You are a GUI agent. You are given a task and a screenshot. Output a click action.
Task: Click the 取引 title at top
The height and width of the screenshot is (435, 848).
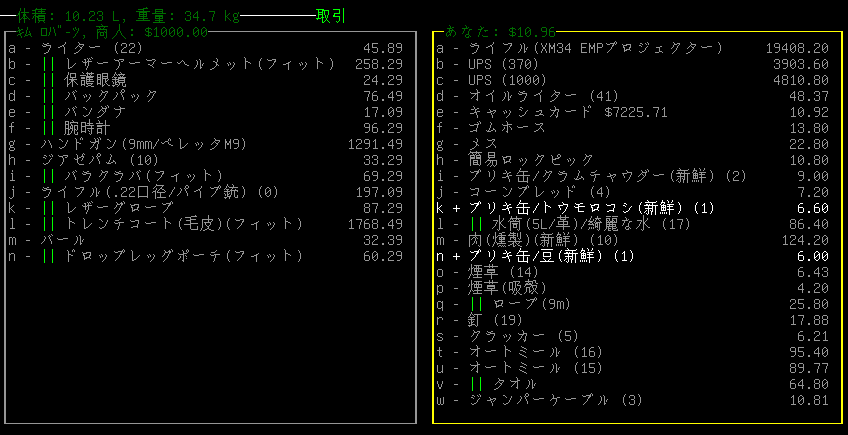tap(330, 16)
